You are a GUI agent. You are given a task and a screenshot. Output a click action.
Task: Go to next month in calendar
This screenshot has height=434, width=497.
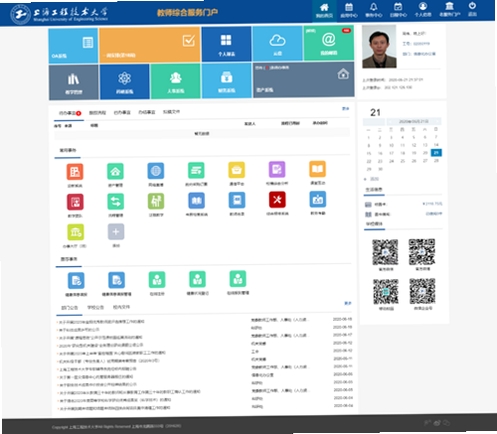click(437, 121)
